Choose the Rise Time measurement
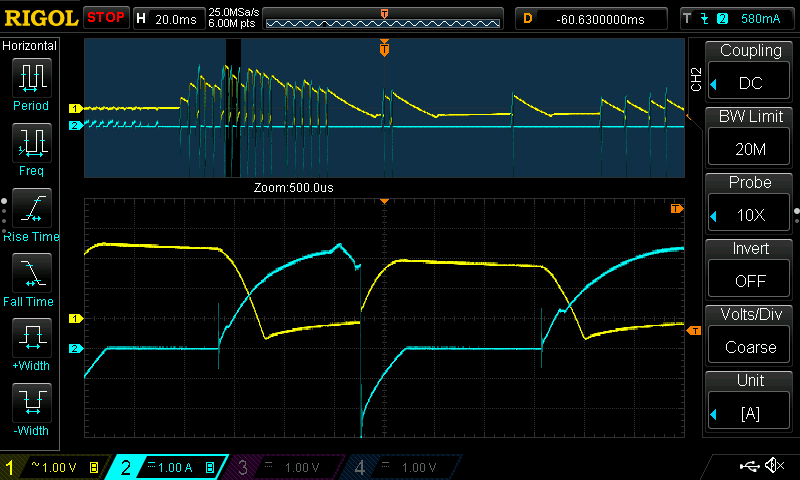The width and height of the screenshot is (800, 480). [30, 213]
